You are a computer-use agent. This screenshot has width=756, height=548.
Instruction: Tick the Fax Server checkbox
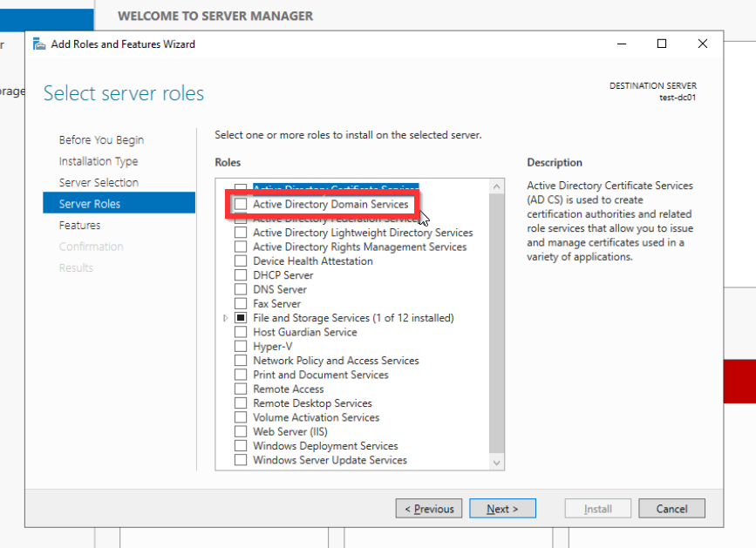coord(241,304)
